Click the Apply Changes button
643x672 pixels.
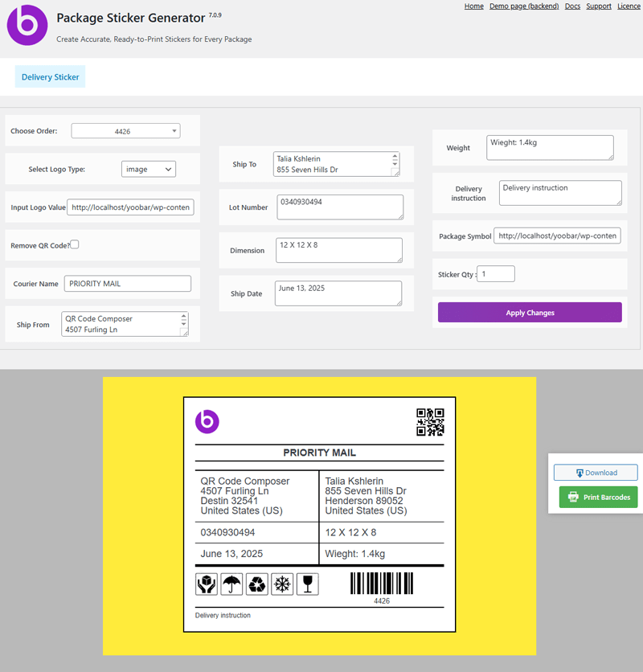[x=530, y=311]
